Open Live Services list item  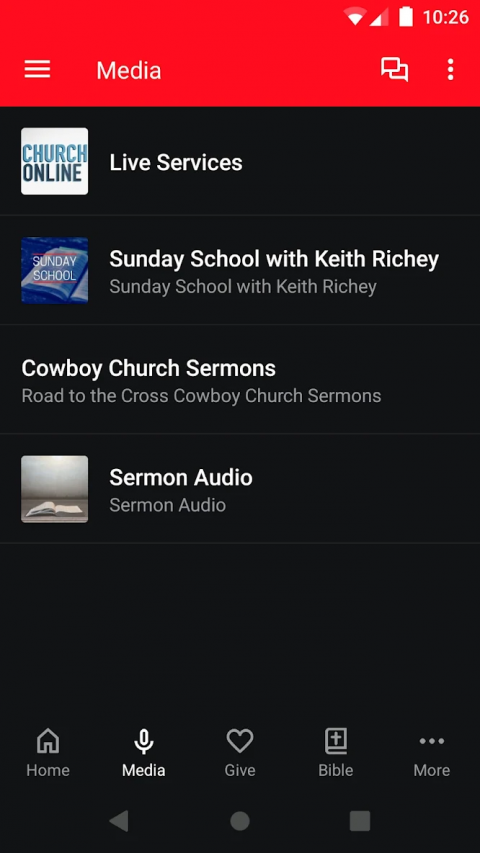[240, 161]
